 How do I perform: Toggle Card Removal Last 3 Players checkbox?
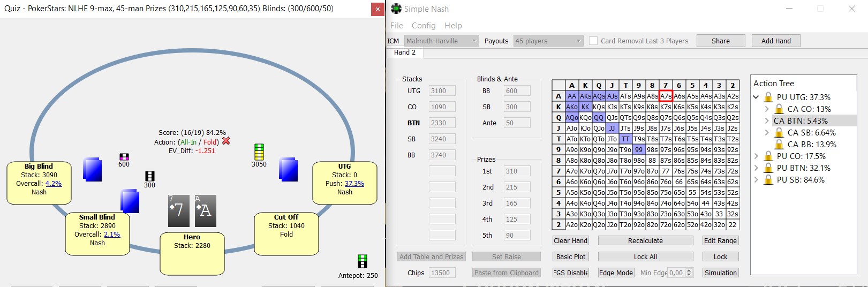pos(593,41)
